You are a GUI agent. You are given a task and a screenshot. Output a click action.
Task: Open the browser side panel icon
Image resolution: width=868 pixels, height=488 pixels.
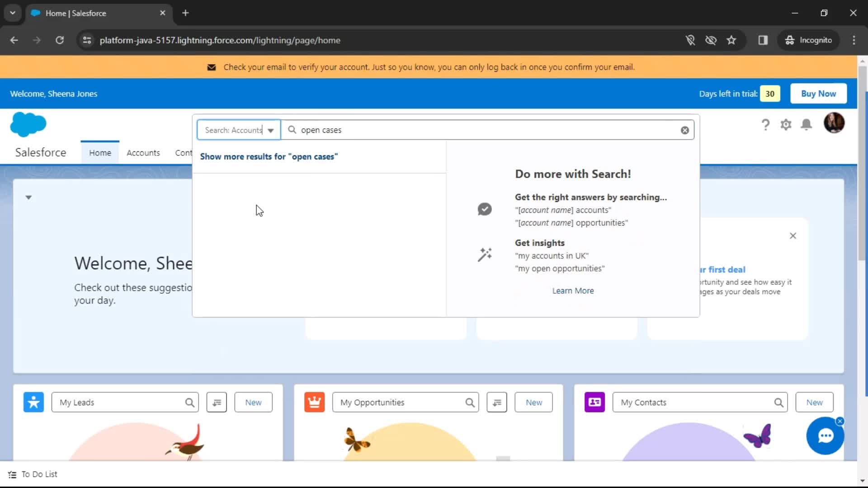click(x=763, y=40)
